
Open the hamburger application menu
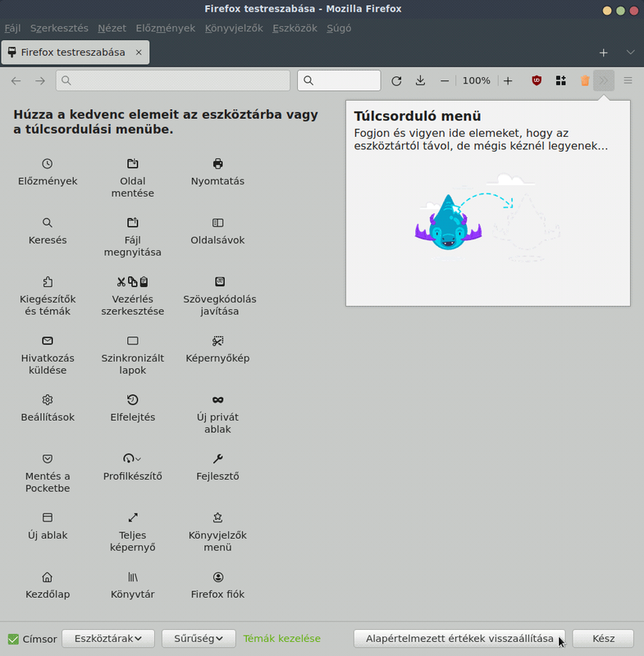(628, 80)
